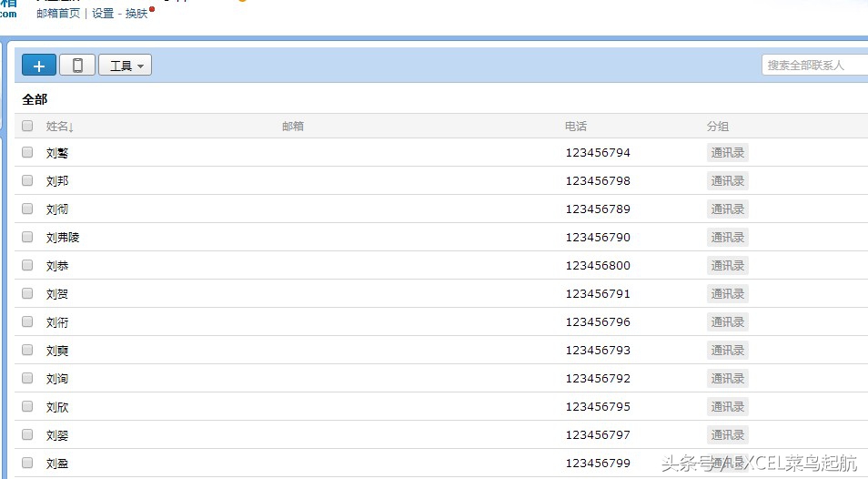Click phone number 123456790
Screen dimensions: 868x479
(598, 238)
